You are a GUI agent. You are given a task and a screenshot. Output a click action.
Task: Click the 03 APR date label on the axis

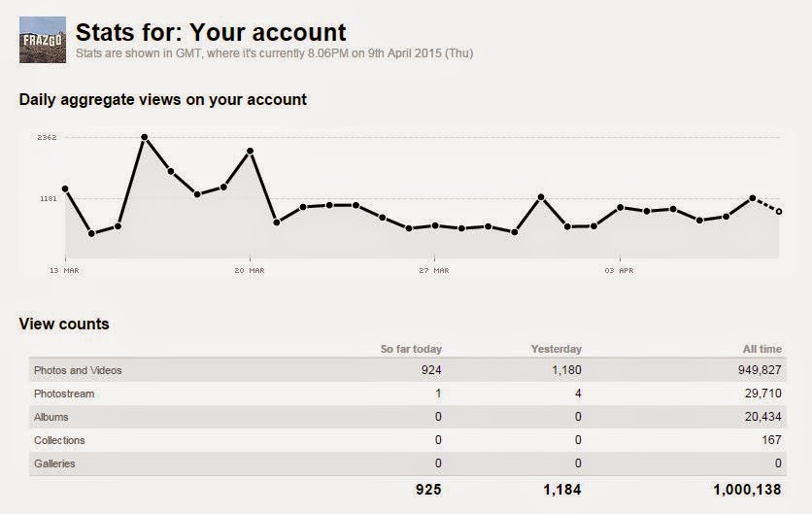619,270
